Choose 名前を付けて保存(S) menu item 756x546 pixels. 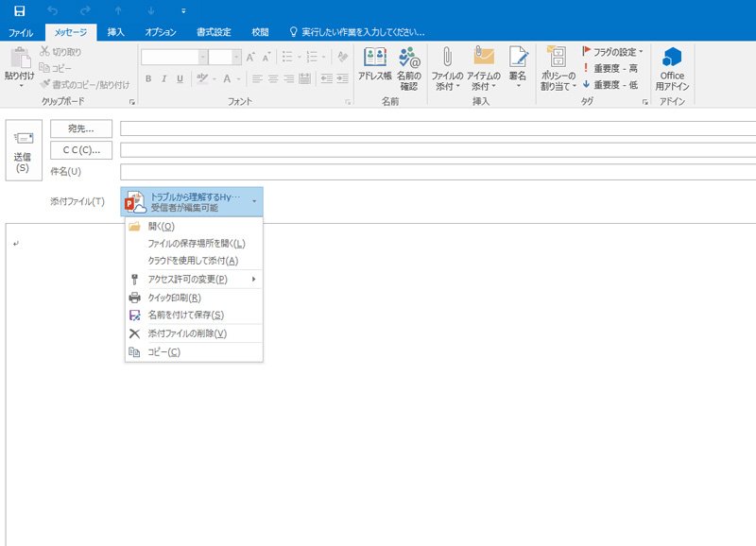click(194, 315)
